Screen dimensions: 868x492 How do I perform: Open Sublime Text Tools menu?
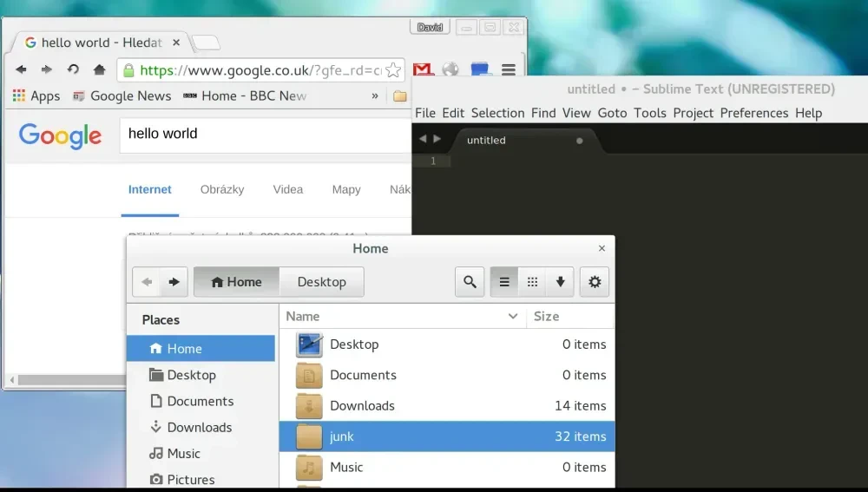click(650, 113)
